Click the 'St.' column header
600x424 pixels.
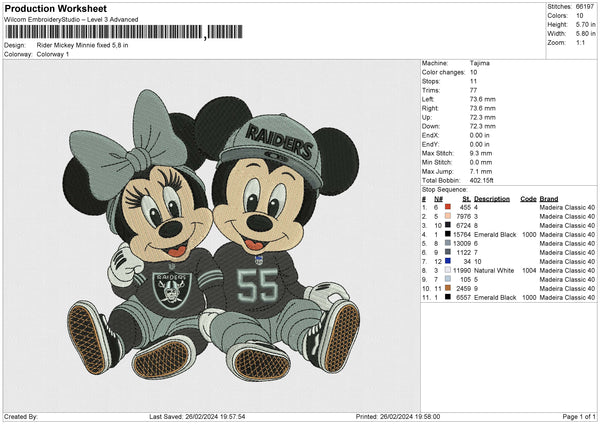coord(466,199)
